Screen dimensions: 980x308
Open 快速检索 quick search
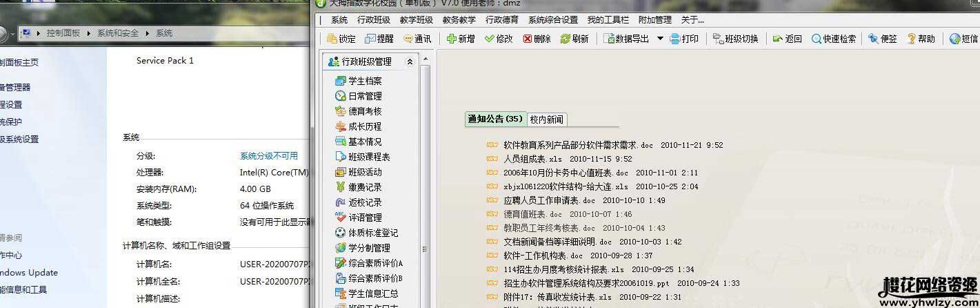833,39
